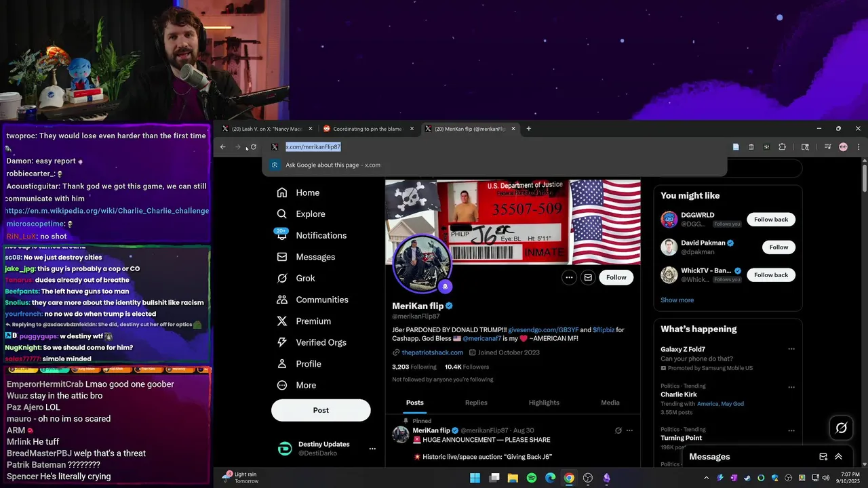Open Explore search in the sidebar
Image resolution: width=868 pixels, height=488 pixels.
301,213
